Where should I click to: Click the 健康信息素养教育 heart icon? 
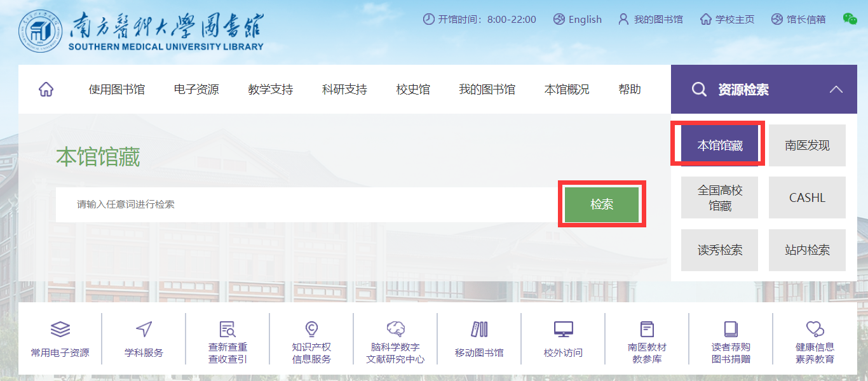tap(815, 329)
